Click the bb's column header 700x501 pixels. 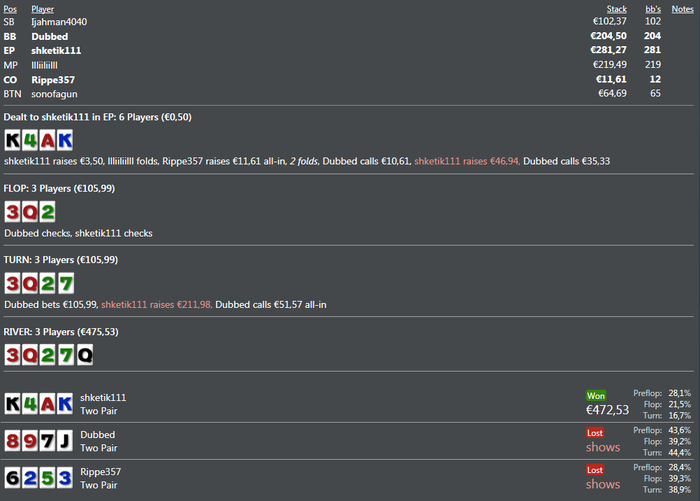click(x=652, y=8)
